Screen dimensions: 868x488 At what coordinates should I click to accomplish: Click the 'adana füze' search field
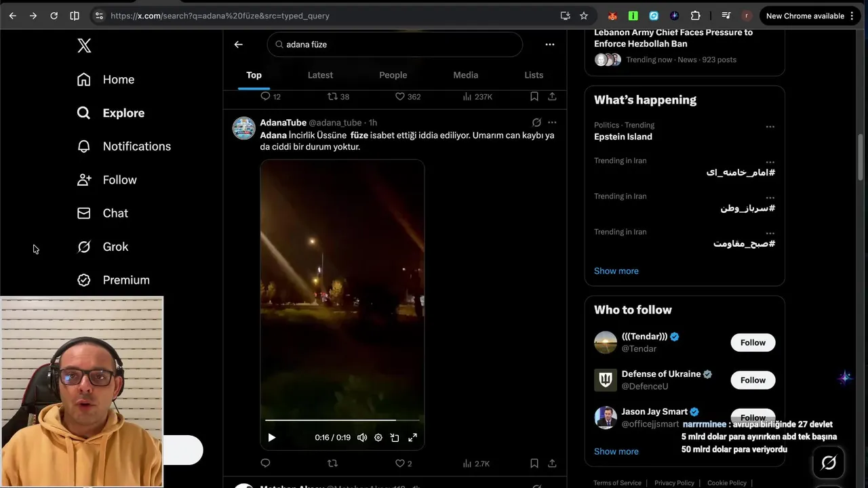395,44
